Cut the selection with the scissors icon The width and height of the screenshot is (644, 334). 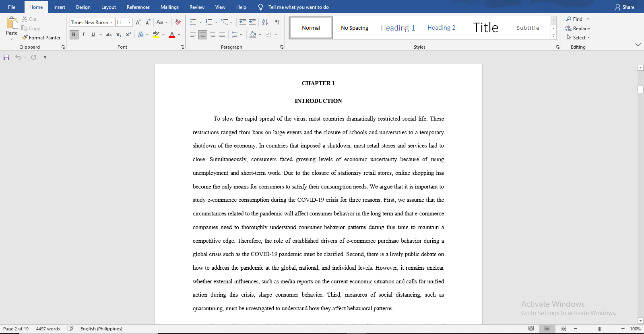pos(25,19)
